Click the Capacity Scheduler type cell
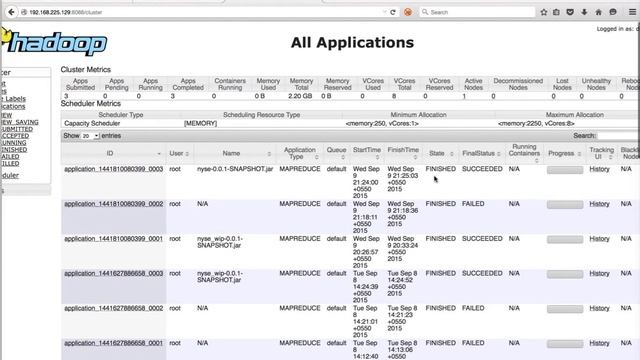The image size is (640, 360). coord(92,123)
